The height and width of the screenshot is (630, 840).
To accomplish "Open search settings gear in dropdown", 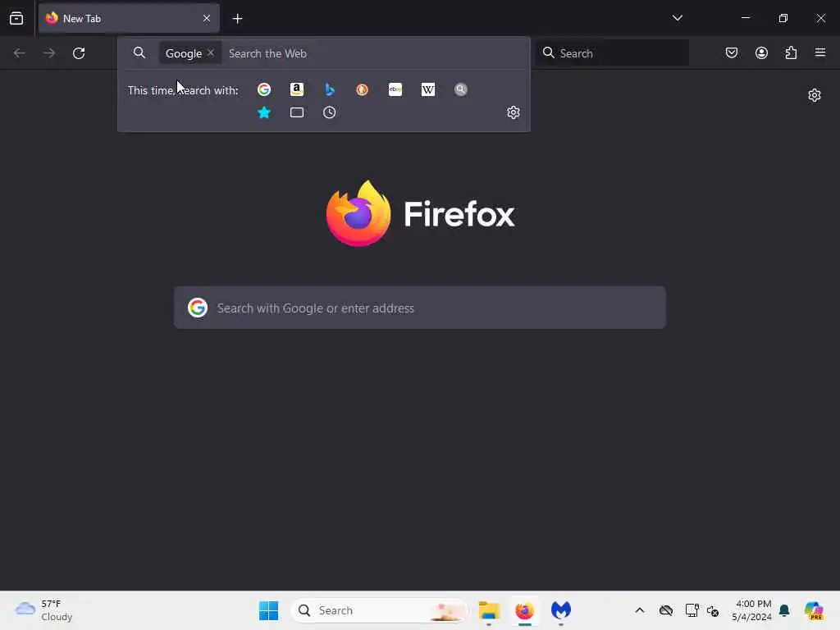I will coord(514,112).
